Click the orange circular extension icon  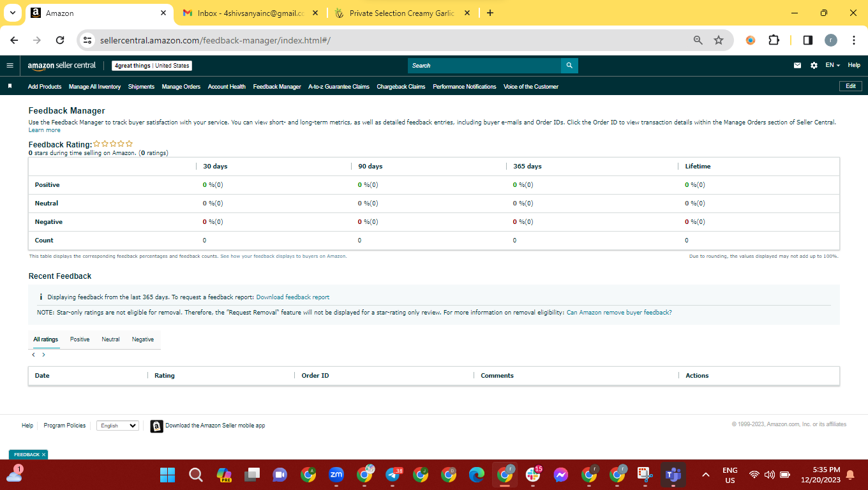tap(751, 40)
